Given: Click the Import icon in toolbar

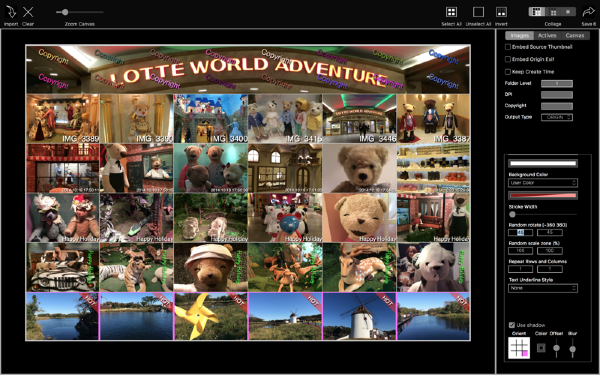Looking at the screenshot, I should click(11, 12).
